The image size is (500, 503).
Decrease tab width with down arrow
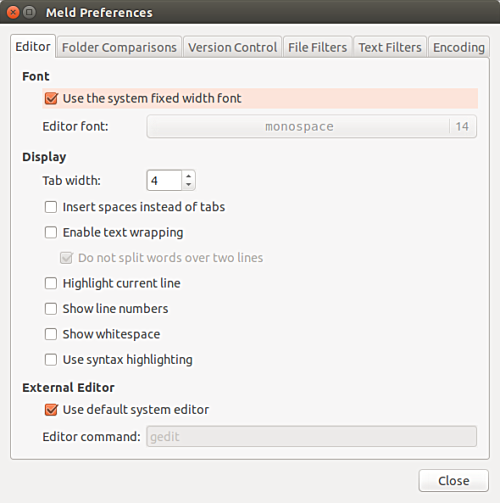coord(189,185)
